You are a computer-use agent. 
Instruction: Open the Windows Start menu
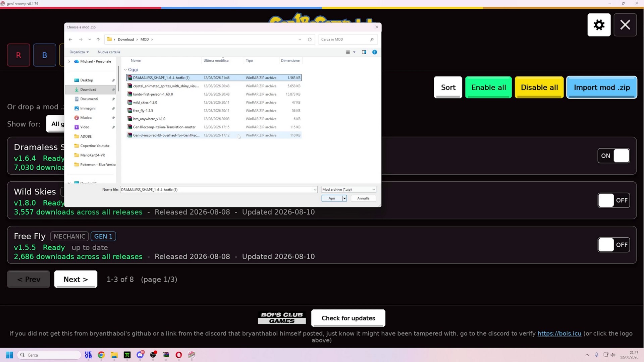tap(9, 355)
